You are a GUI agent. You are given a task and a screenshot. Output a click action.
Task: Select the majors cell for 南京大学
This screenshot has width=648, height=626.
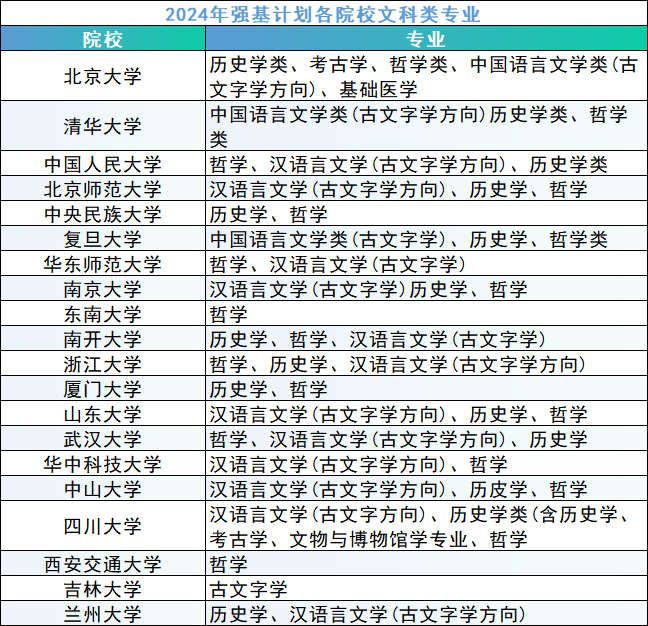(x=426, y=288)
